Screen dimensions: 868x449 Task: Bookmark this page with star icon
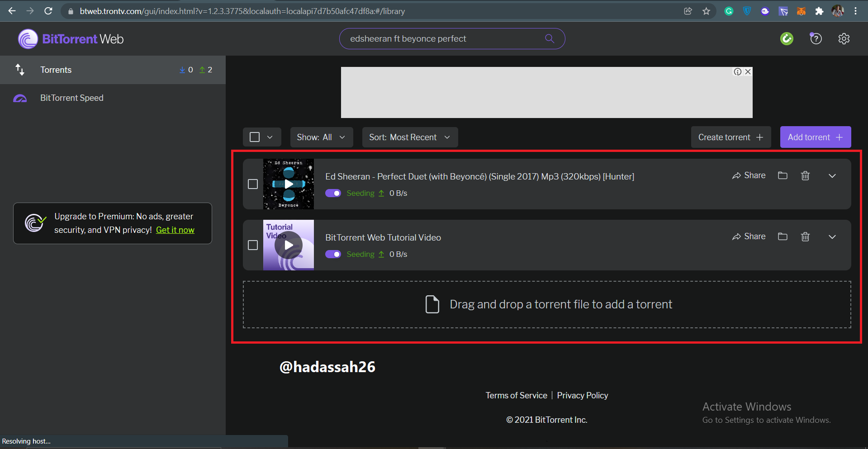(706, 11)
